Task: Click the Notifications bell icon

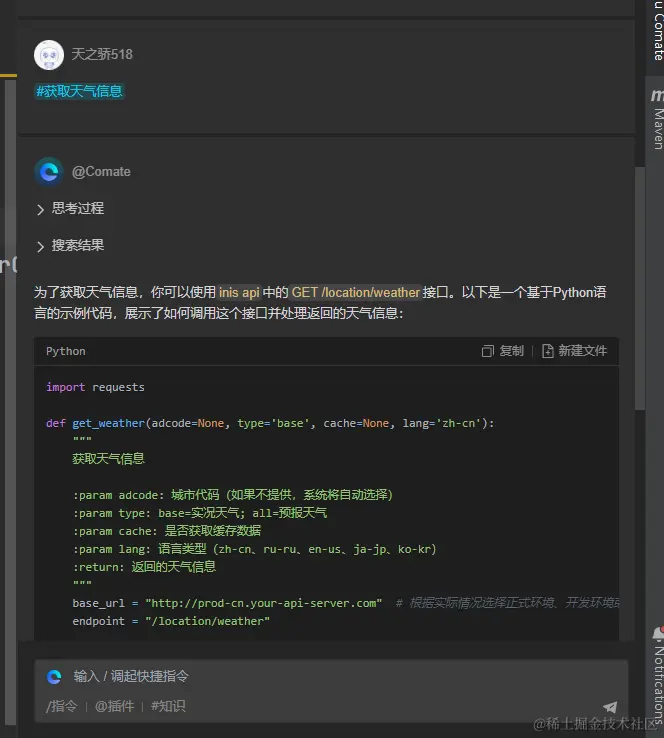Action: (x=658, y=634)
